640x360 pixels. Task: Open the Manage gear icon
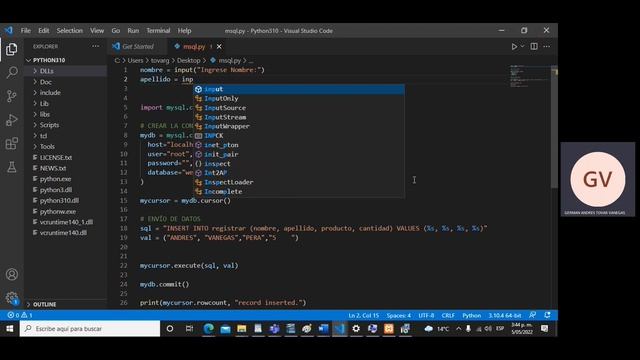[11, 298]
